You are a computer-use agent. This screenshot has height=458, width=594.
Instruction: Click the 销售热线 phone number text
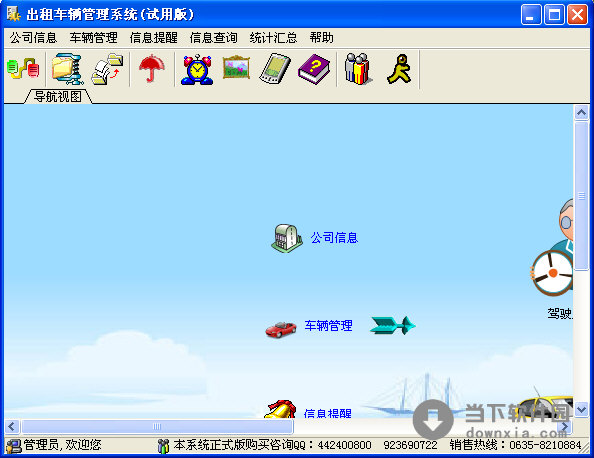[516, 445]
